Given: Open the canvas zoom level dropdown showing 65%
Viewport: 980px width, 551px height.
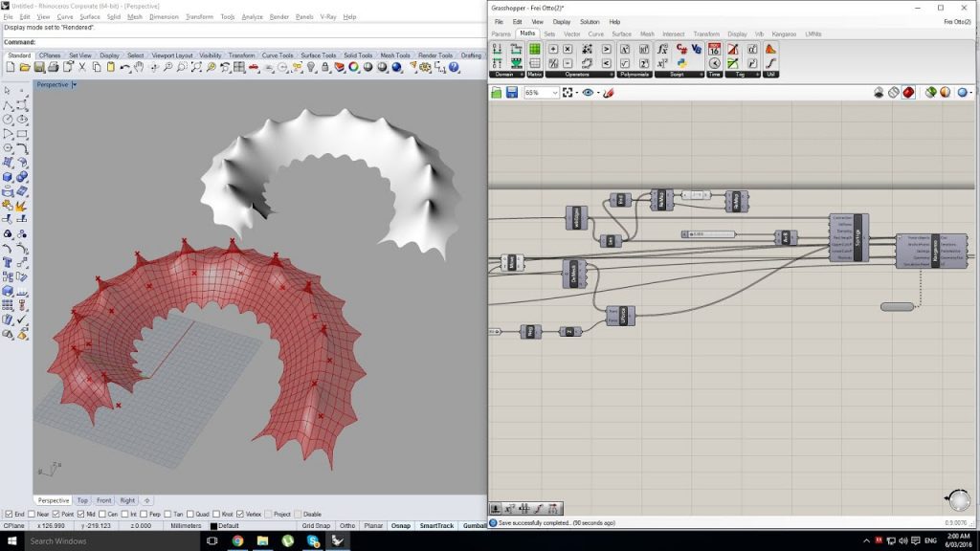Looking at the screenshot, I should (554, 92).
